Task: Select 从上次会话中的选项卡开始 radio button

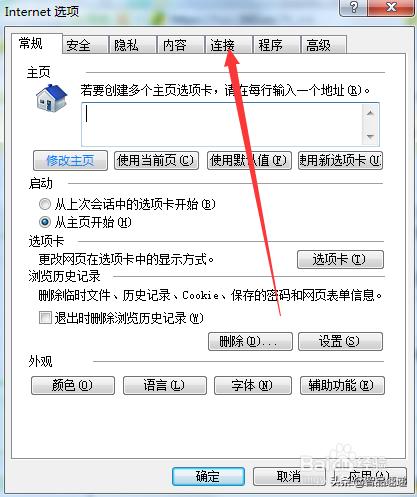Action: 45,204
